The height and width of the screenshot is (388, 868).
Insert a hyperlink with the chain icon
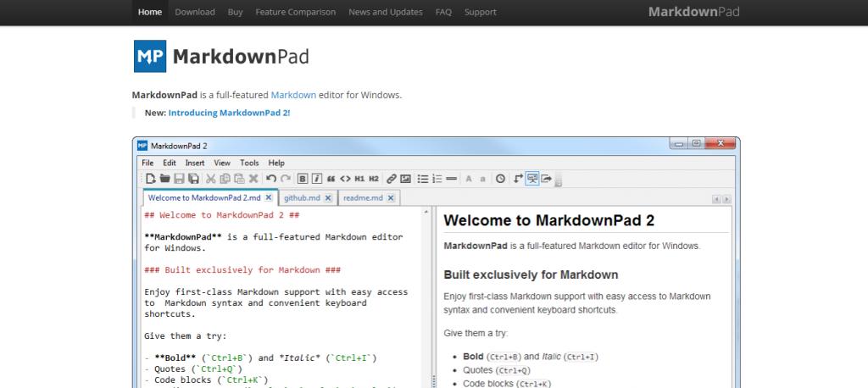point(392,178)
